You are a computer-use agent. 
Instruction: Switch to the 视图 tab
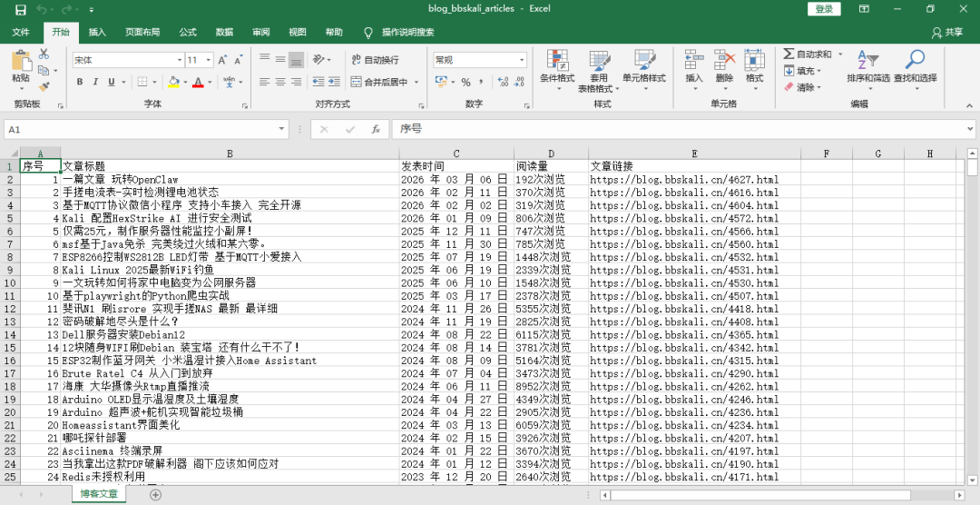pyautogui.click(x=298, y=32)
